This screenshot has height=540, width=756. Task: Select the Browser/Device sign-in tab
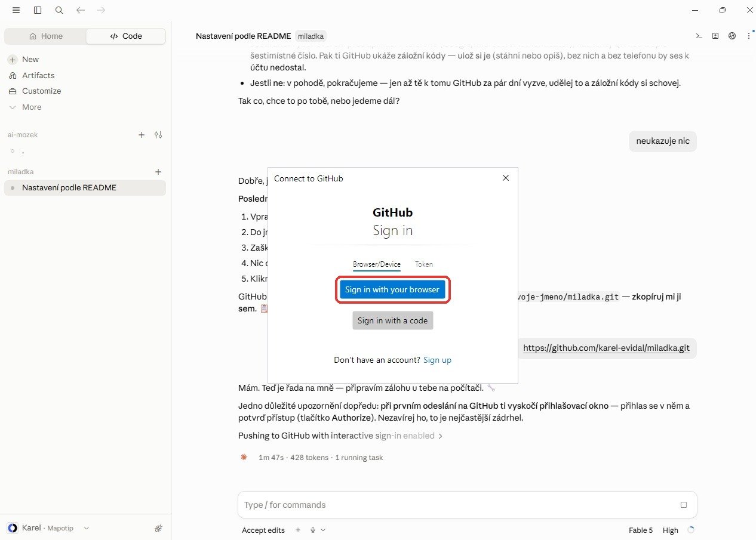(377, 264)
